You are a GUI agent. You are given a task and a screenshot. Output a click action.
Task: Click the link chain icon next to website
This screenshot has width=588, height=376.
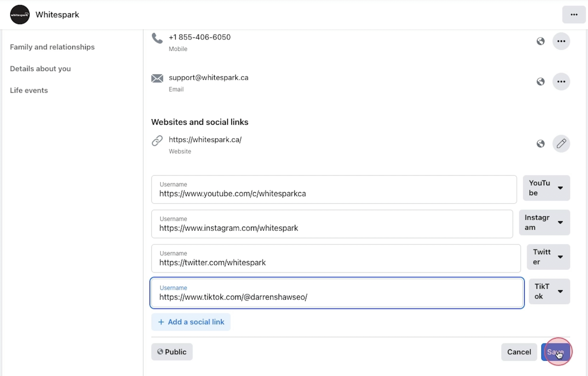pyautogui.click(x=157, y=141)
